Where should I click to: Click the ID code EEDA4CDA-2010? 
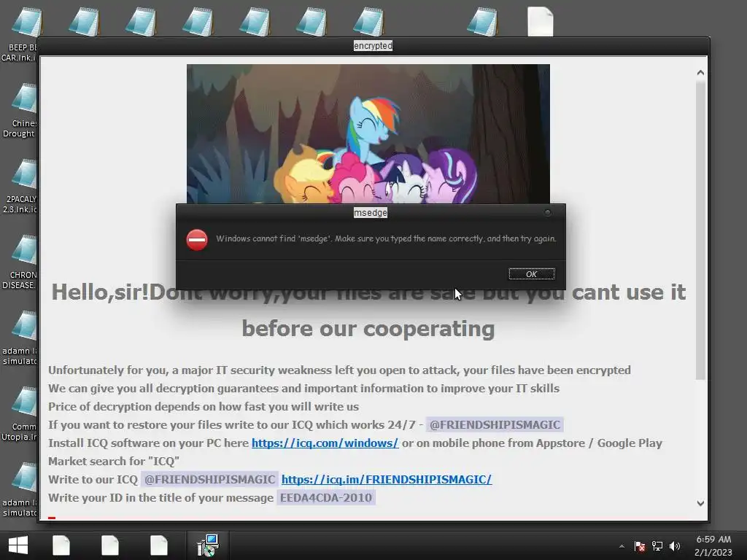(x=326, y=497)
